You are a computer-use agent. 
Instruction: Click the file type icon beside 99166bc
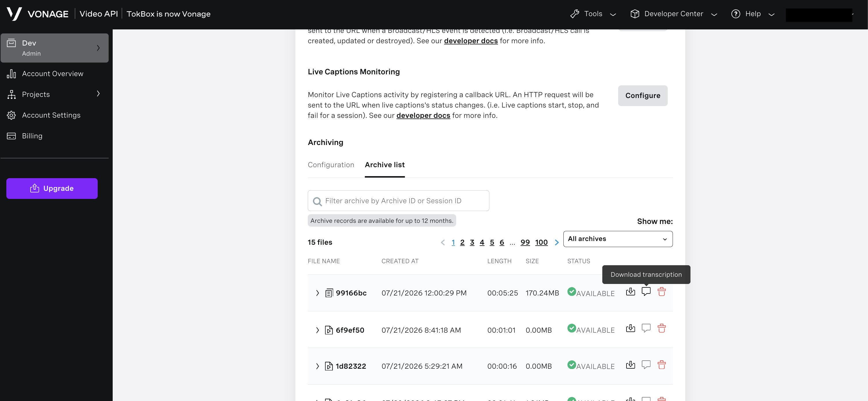(329, 293)
